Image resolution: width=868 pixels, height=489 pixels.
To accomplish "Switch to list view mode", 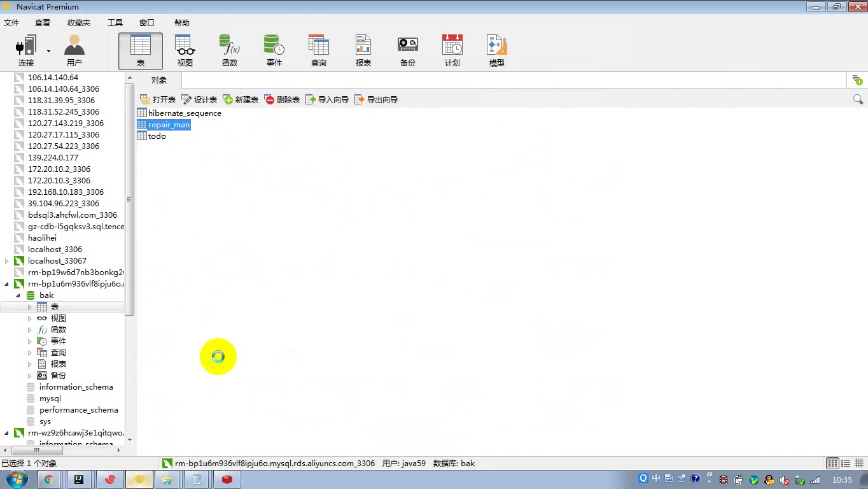I will [846, 464].
